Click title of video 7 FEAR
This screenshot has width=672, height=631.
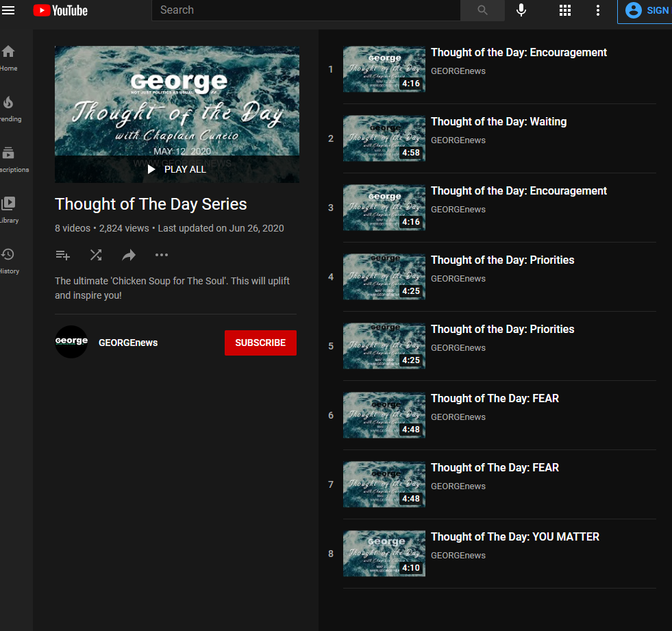pyautogui.click(x=495, y=468)
